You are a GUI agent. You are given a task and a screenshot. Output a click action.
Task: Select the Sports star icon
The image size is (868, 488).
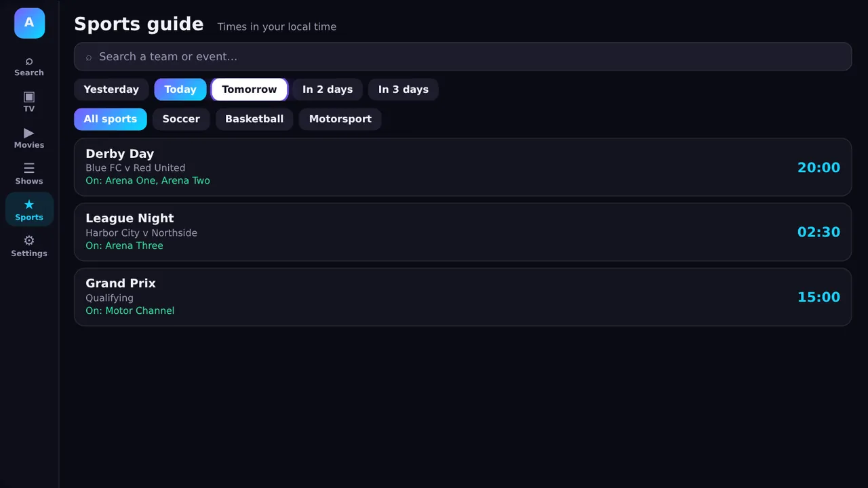(29, 204)
